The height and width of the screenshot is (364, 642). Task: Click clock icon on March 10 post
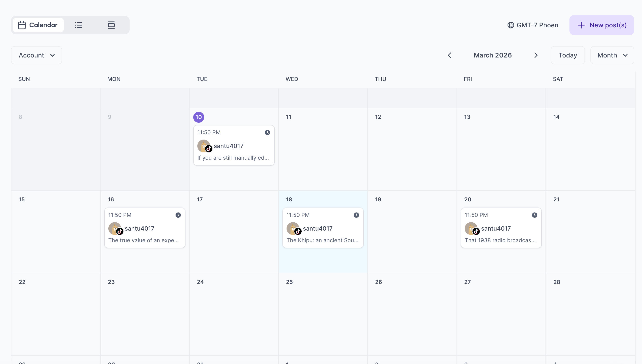point(267,133)
